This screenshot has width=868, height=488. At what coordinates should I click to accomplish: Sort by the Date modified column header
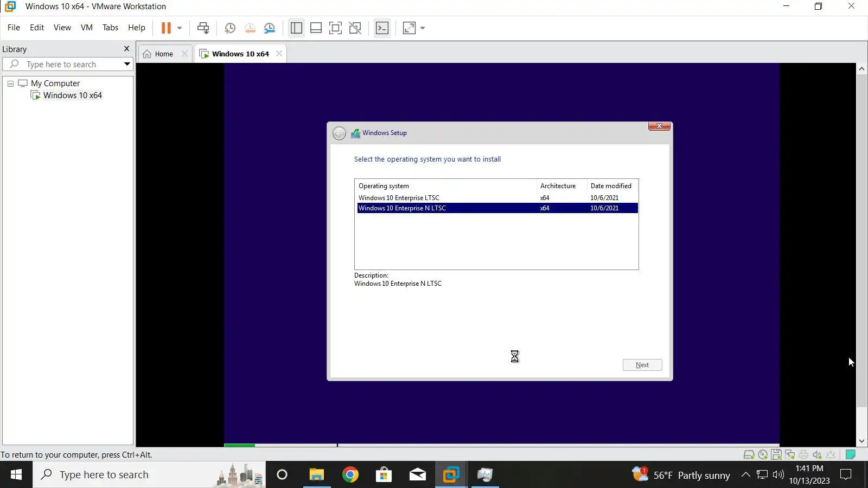pyautogui.click(x=612, y=186)
